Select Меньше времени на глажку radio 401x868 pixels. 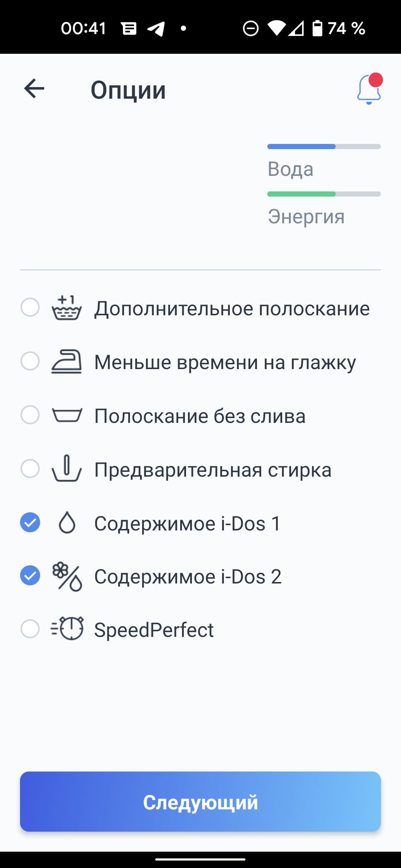click(x=30, y=361)
